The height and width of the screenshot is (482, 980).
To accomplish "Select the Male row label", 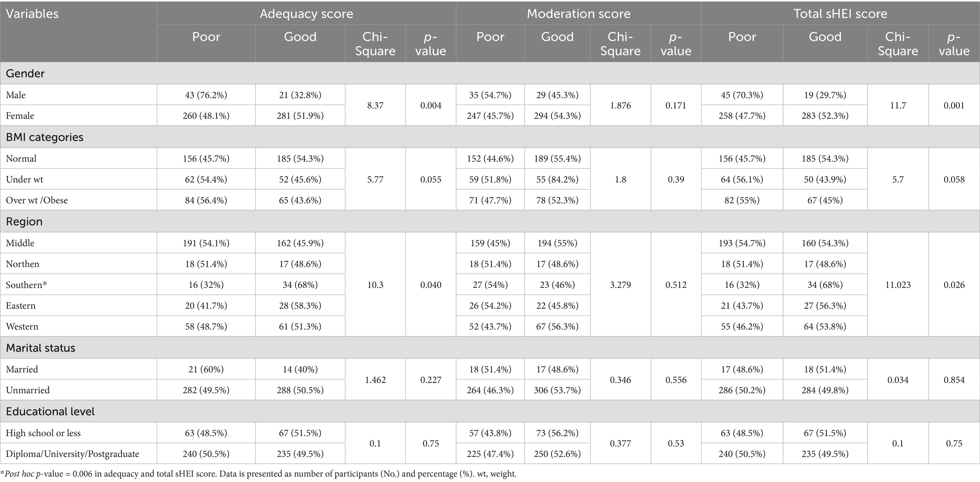I will point(16,95).
